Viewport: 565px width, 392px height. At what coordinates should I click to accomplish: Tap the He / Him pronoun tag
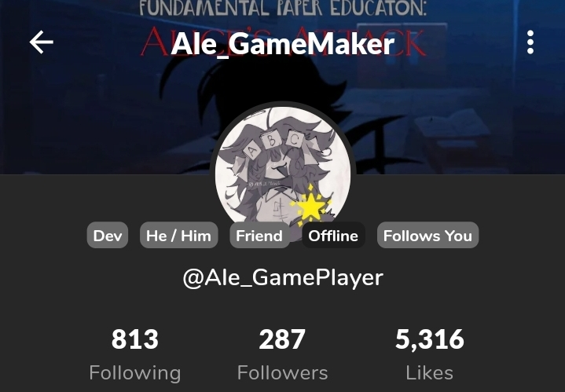[178, 235]
